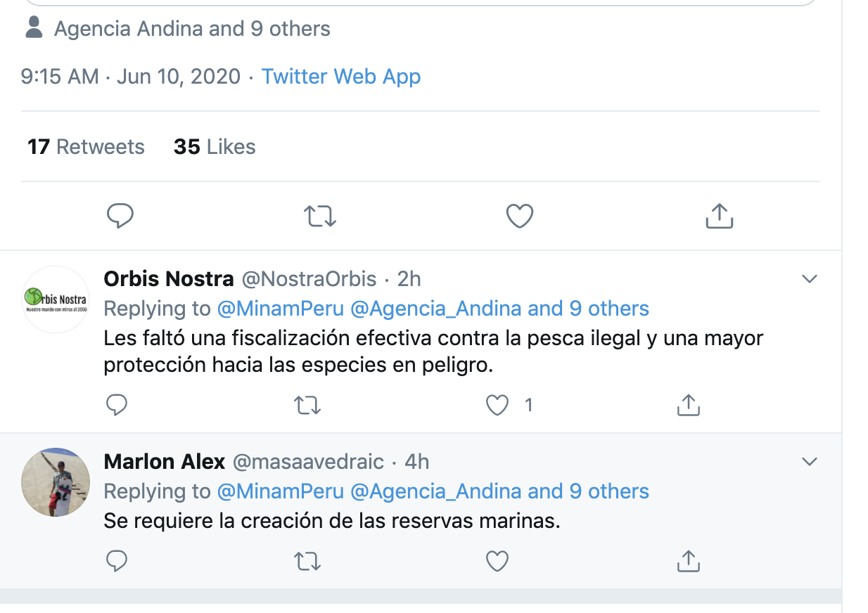Retweet Marlon Alex's reply
This screenshot has height=613, width=868.
coord(307,560)
